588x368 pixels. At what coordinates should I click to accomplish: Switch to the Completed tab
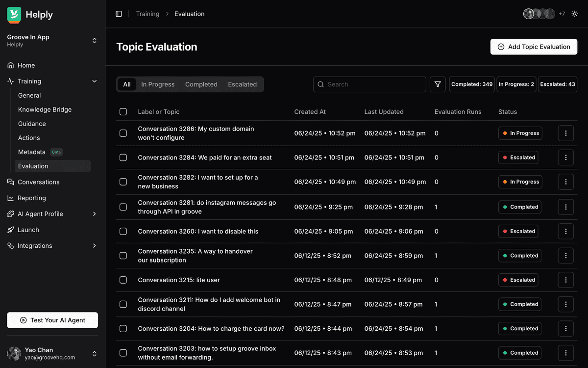(x=201, y=84)
